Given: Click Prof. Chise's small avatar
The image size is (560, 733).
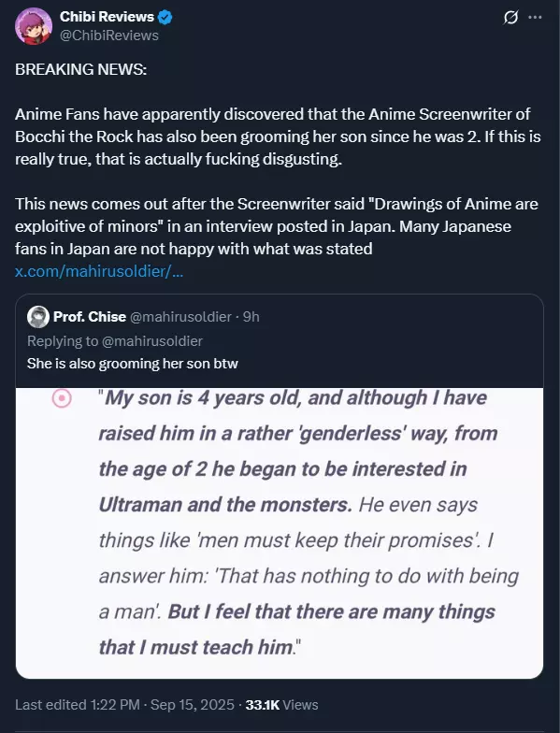Looking at the screenshot, I should tap(38, 317).
